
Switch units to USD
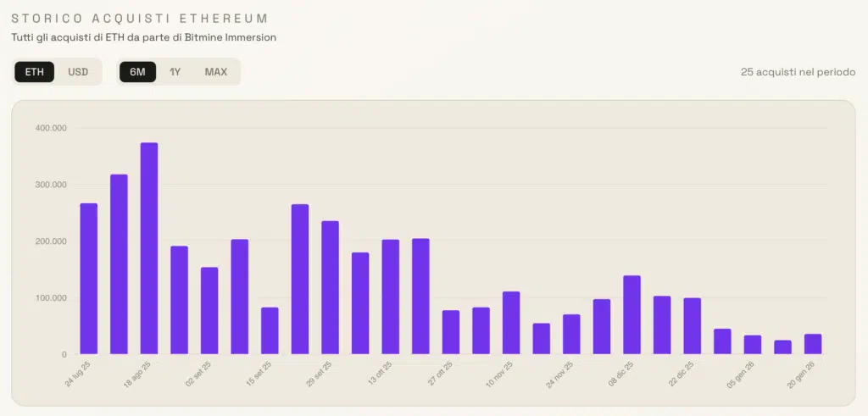point(78,72)
